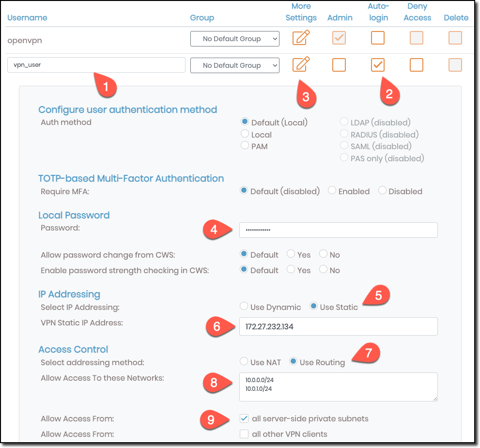Select Local authentication method

pyautogui.click(x=245, y=134)
